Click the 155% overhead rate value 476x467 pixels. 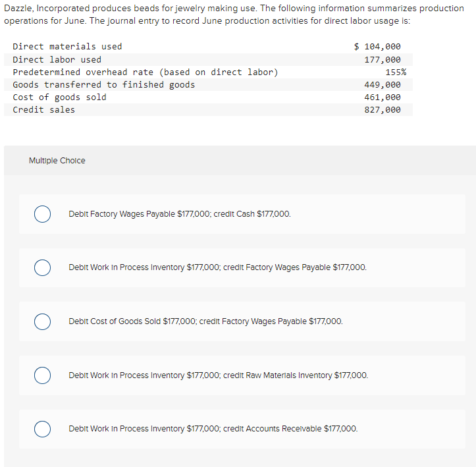tap(396, 72)
